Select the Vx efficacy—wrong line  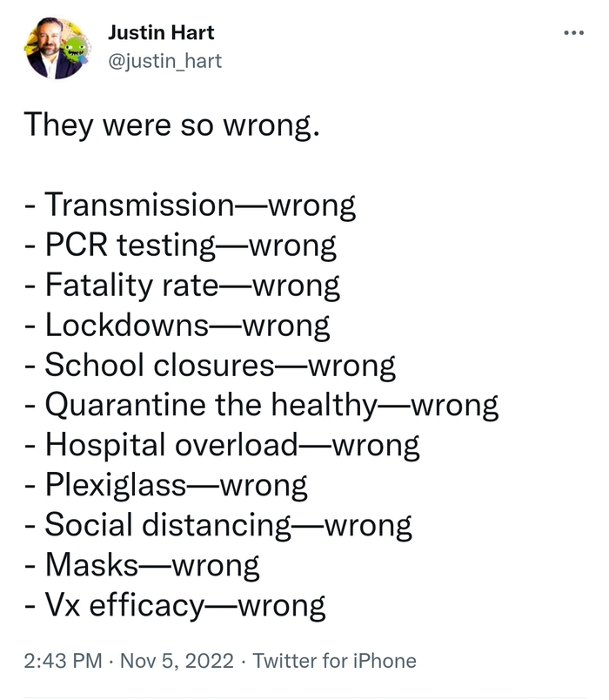(x=175, y=606)
